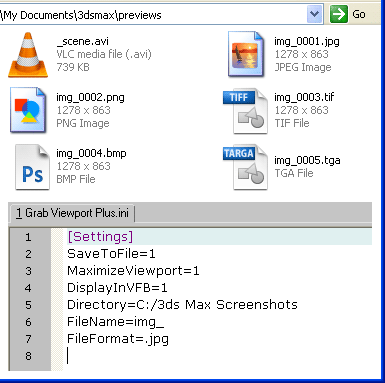Image resolution: width=385 pixels, height=383 pixels.
Task: Select the JPEG image icon of img_0001.jpg
Action: [x=246, y=54]
